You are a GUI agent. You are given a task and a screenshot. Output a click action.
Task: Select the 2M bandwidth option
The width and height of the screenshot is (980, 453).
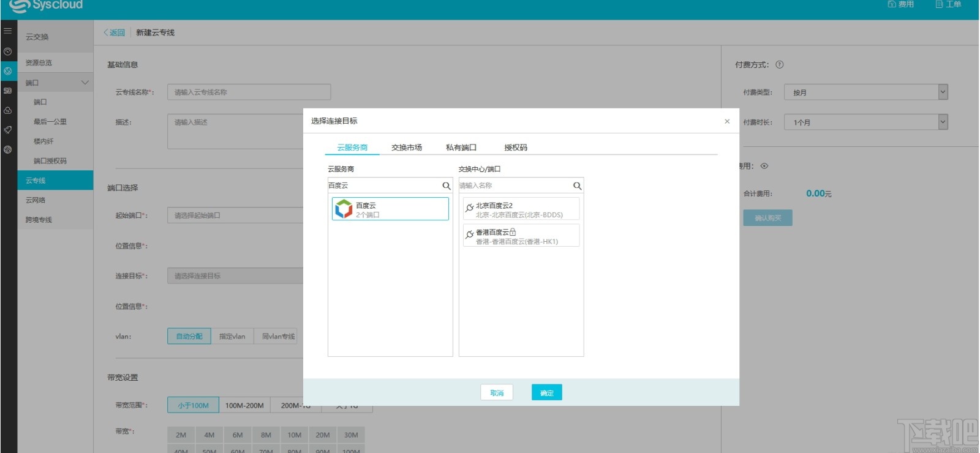pyautogui.click(x=181, y=435)
